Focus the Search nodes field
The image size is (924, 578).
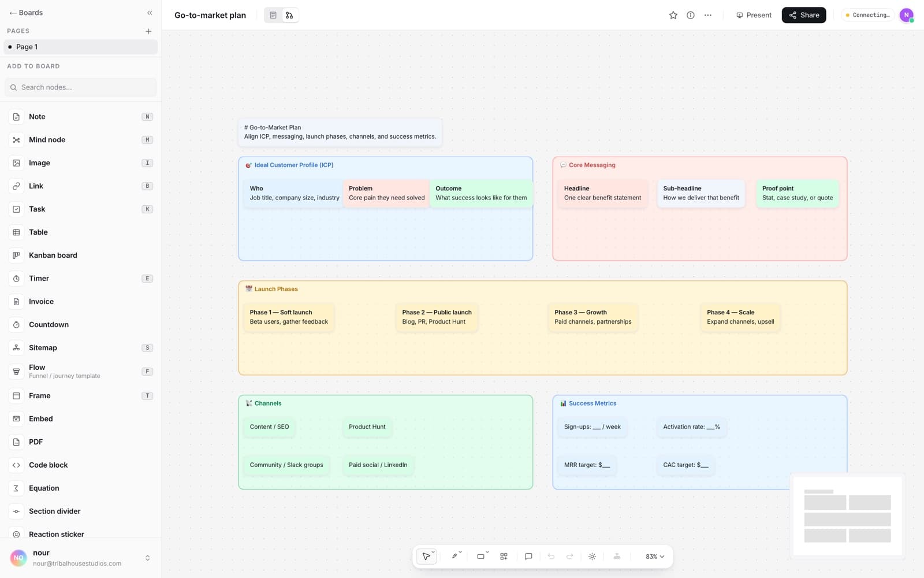coord(80,87)
